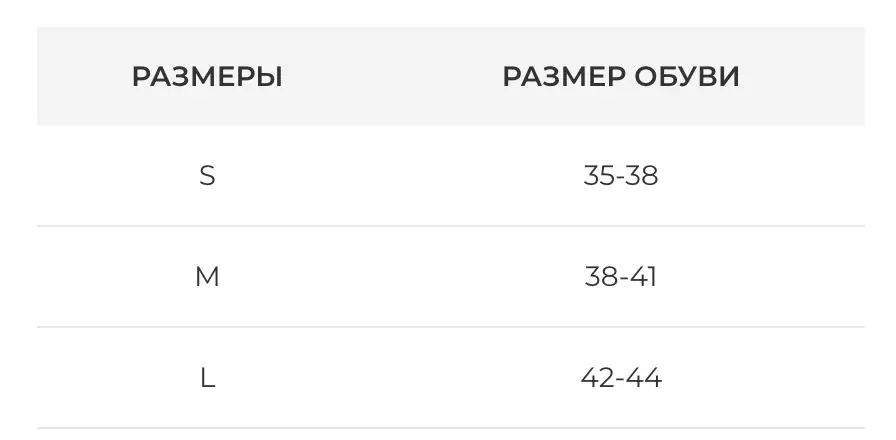Click the number 42 in the L row

pos(597,378)
